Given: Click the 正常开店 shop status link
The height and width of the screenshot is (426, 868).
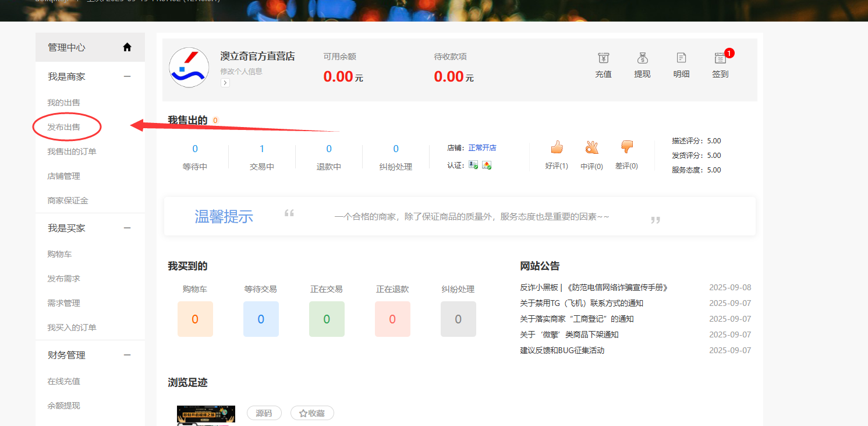Looking at the screenshot, I should (482, 148).
